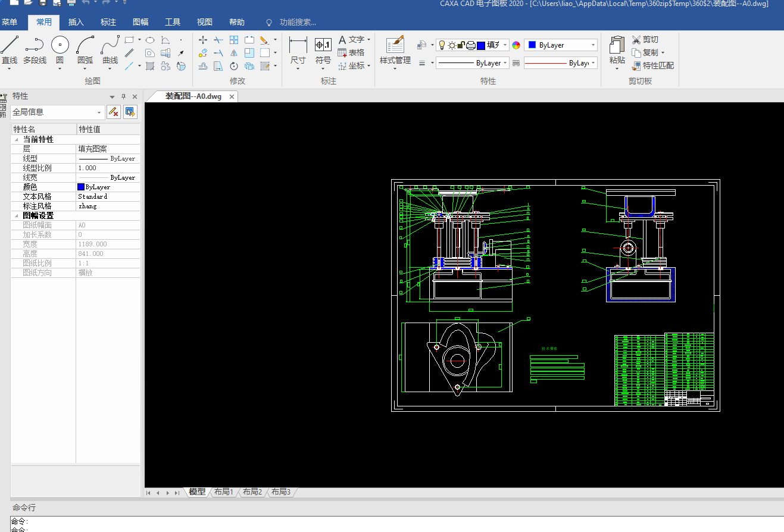Screen dimensions: 784x532
Task: Click the quick-select icon in properties panel
Action: click(x=130, y=111)
